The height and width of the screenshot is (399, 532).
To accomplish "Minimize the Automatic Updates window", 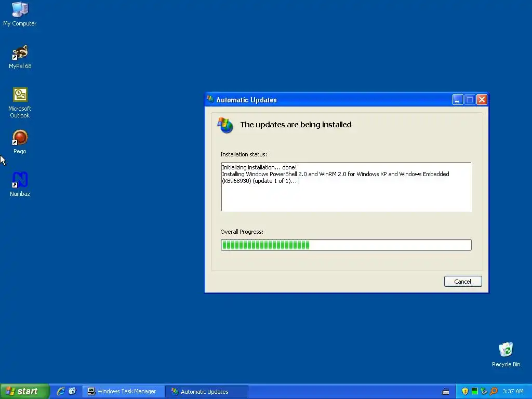I will coord(458,100).
